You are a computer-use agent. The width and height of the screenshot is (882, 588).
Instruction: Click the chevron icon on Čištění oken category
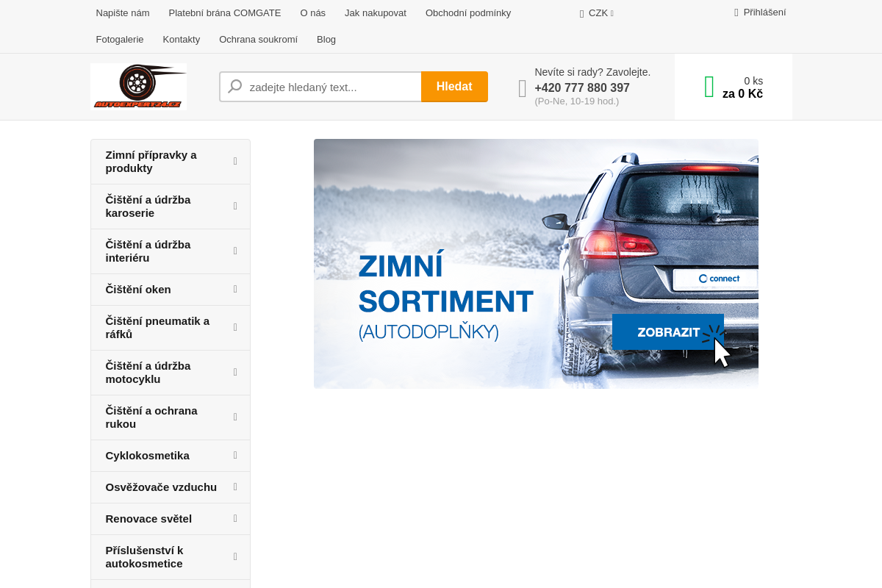point(234,289)
